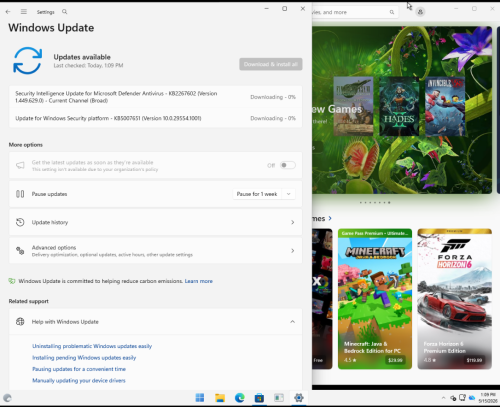This screenshot has height=407, width=500.
Task: Open the Settings hamburger navigation menu
Action: pyautogui.click(x=24, y=12)
